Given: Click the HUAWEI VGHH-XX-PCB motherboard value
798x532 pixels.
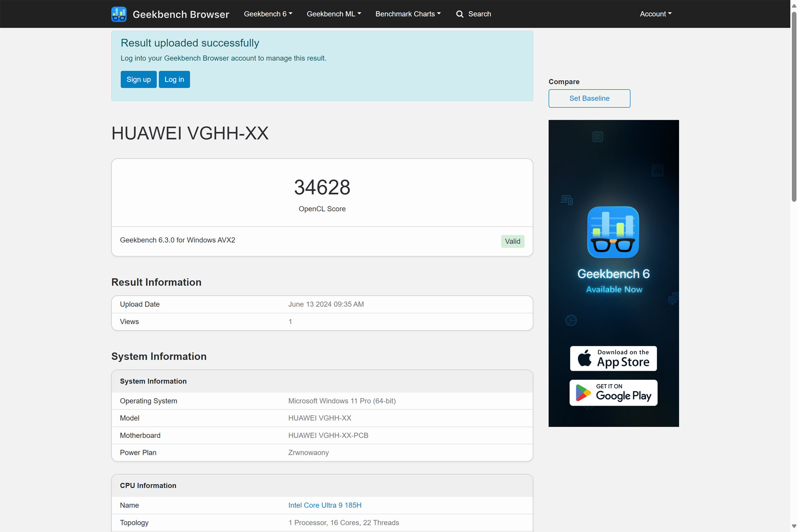Looking at the screenshot, I should (x=328, y=435).
